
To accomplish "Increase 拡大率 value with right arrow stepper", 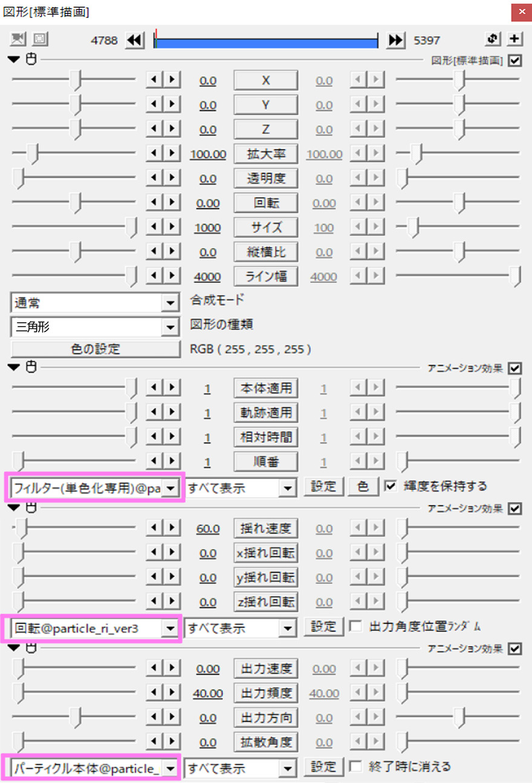I will coord(172,154).
